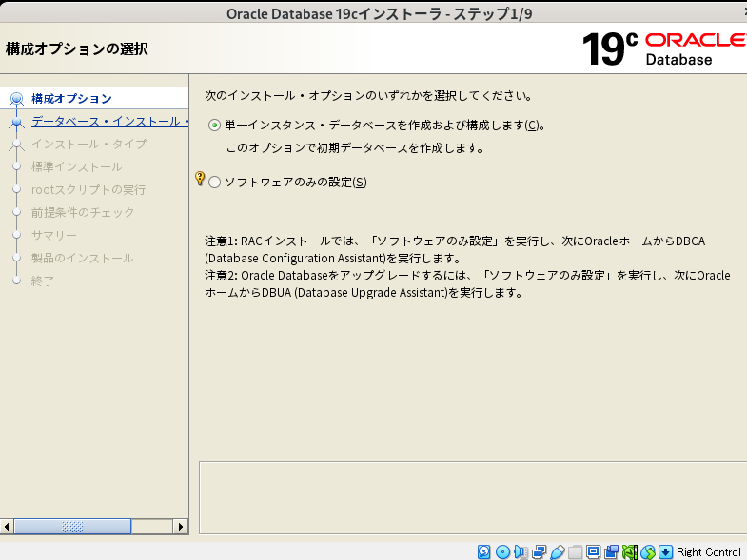Image resolution: width=747 pixels, height=560 pixels.
Task: Click the インストール・タイプ step
Action: coord(89,144)
